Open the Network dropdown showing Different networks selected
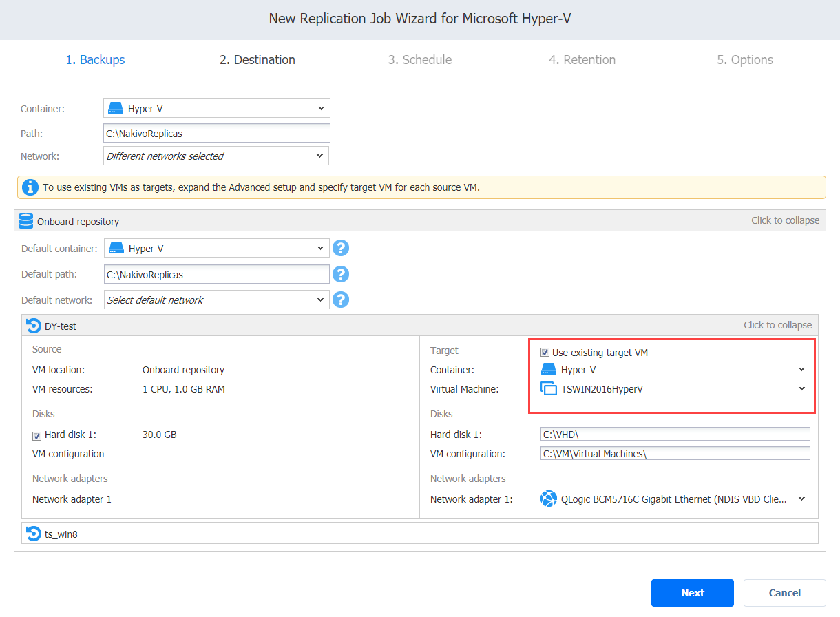Screen dimensions: 840x617 216,156
